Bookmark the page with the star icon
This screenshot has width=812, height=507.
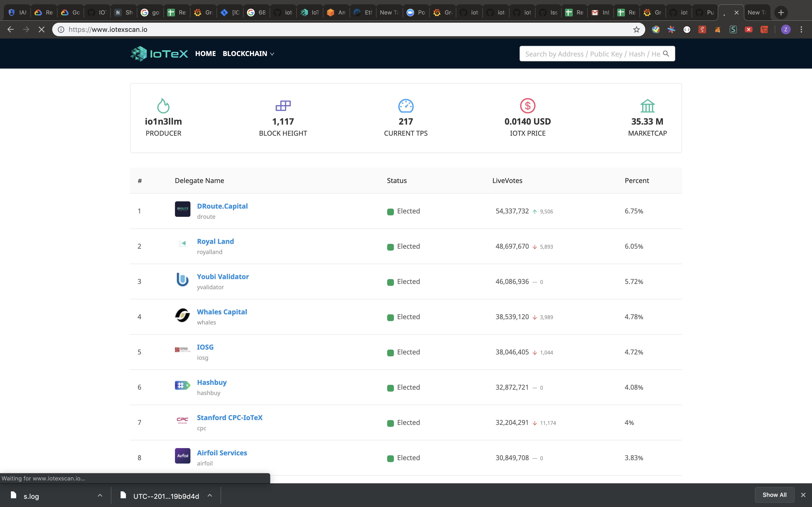[x=636, y=29]
